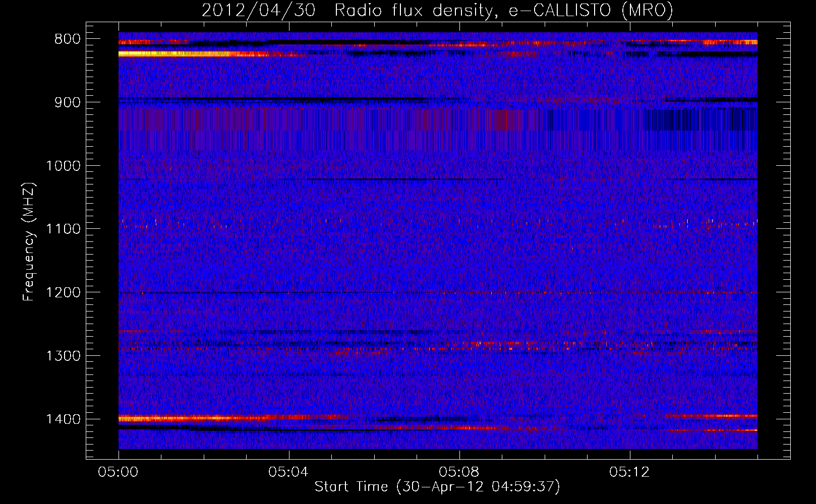Image resolution: width=816 pixels, height=504 pixels.
Task: Select the 1200 frequency tick label
Action: 63,292
